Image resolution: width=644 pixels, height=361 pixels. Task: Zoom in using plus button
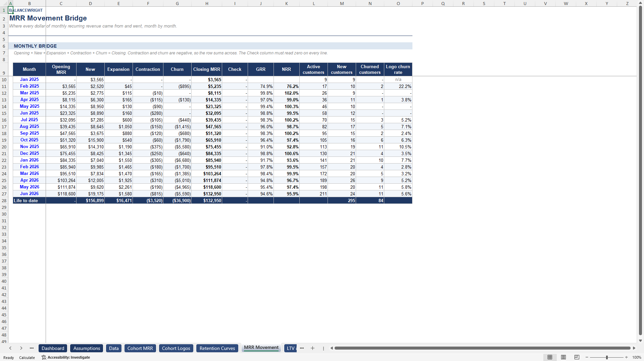626,357
